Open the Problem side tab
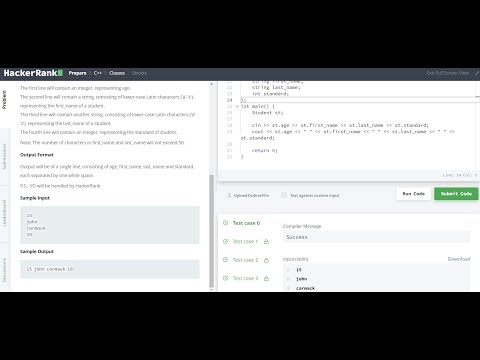The height and width of the screenshot is (360, 480). (5, 99)
